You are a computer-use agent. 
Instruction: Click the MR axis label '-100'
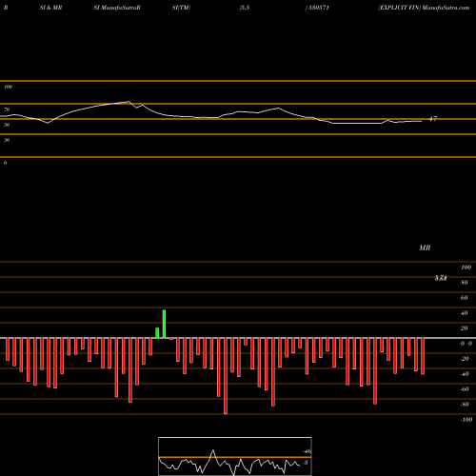466,420
